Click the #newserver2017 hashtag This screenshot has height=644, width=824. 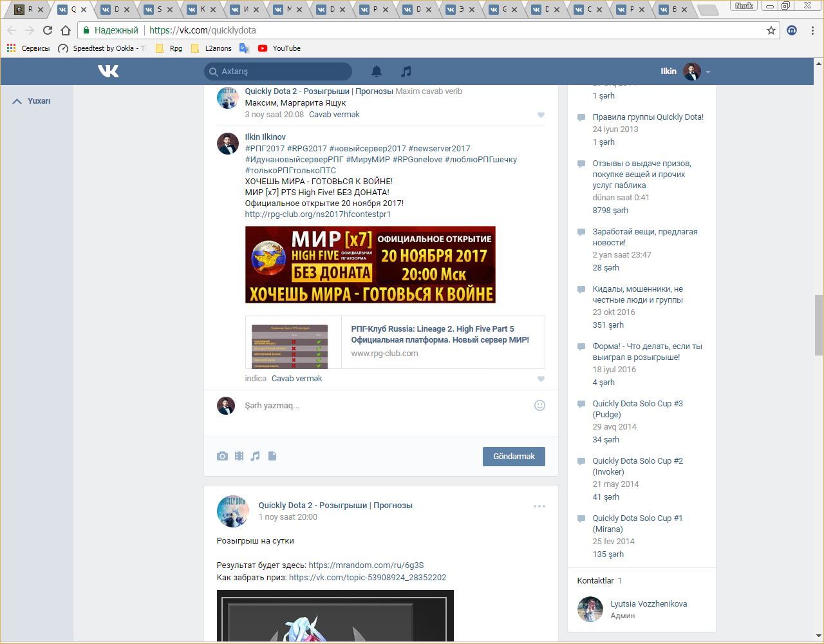pos(439,149)
